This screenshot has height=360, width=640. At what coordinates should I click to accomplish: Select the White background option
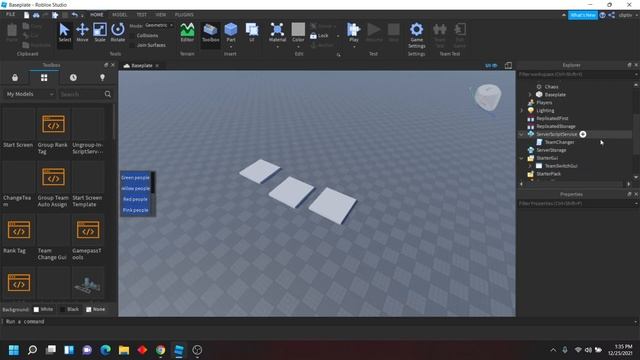pyautogui.click(x=36, y=310)
